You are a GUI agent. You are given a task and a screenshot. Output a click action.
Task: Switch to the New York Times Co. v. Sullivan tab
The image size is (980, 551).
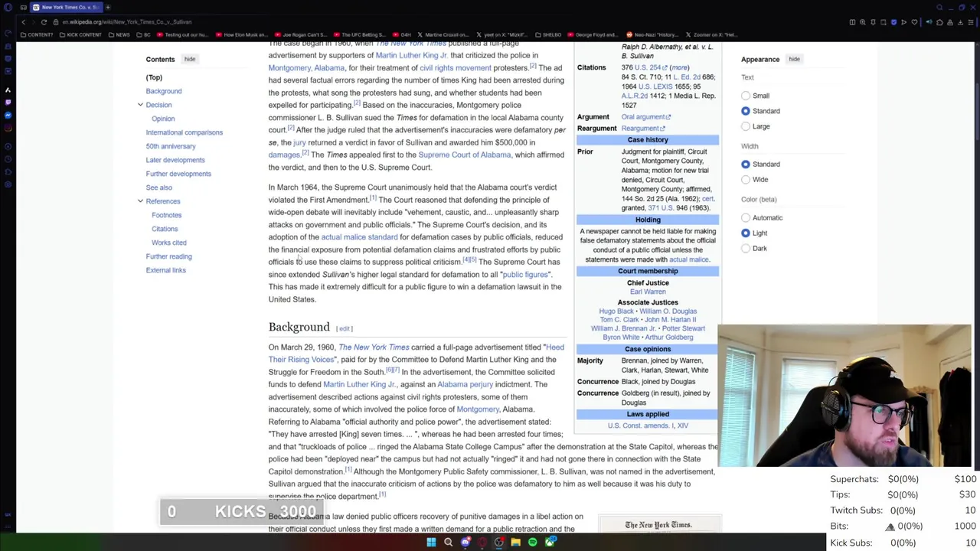[x=65, y=7]
